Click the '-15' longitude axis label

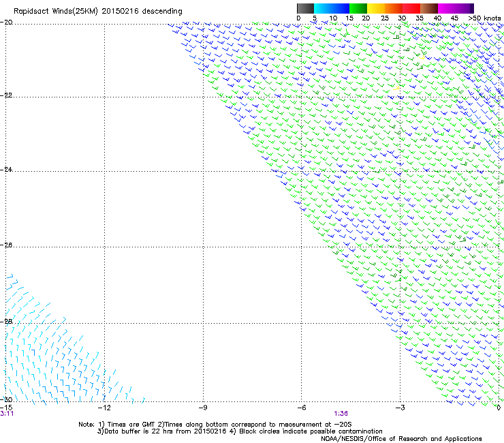[x=6, y=408]
